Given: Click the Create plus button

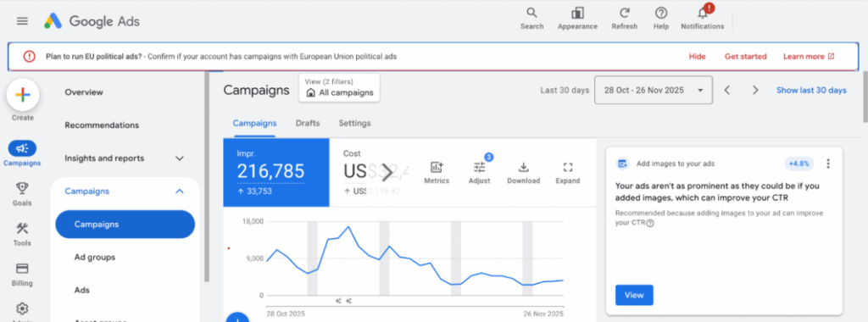Looking at the screenshot, I should [22, 95].
